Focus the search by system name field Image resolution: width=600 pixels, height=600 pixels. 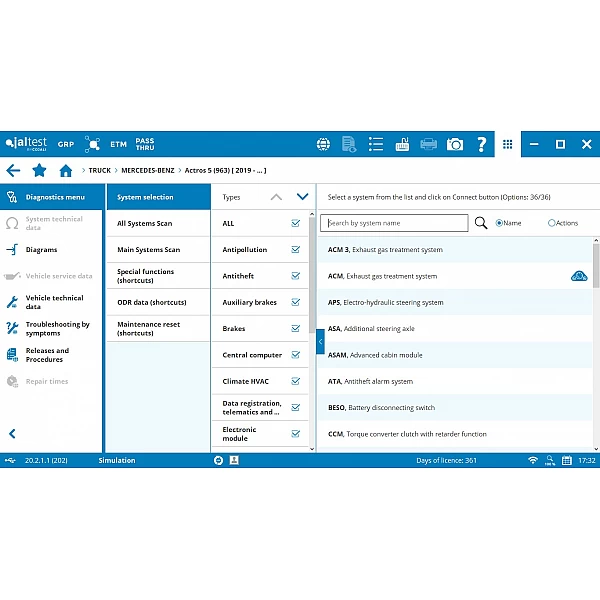coord(394,223)
